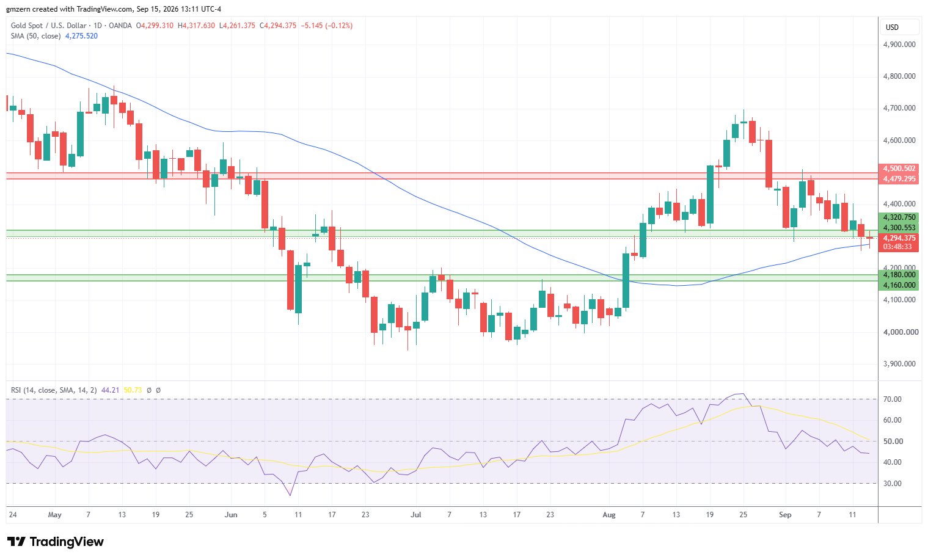
Task: Click the price axis label '4,600.000'
Action: point(899,140)
